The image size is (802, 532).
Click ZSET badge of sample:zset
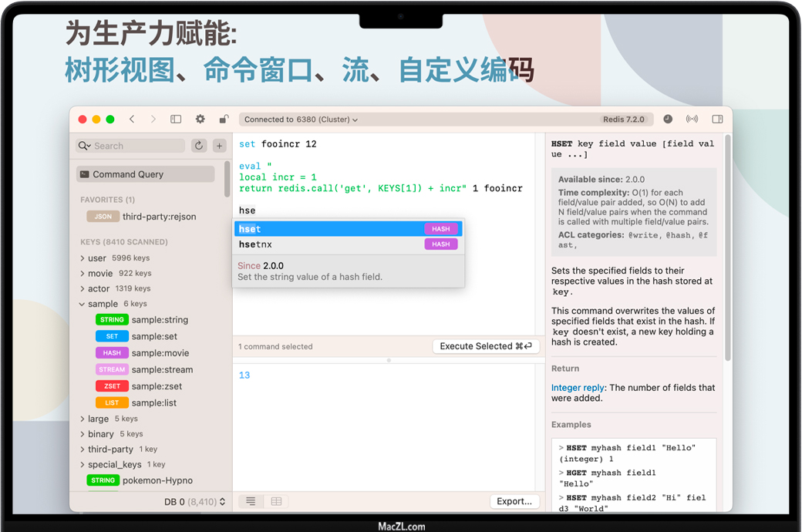[112, 386]
